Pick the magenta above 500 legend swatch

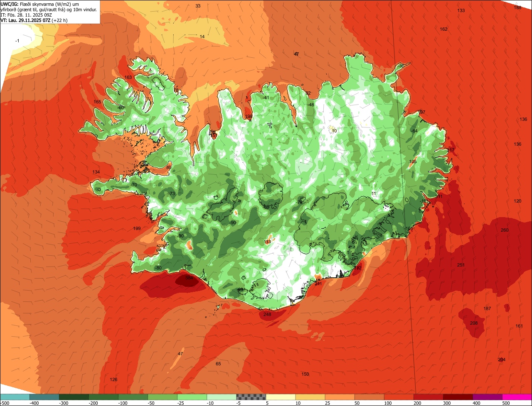517,397
